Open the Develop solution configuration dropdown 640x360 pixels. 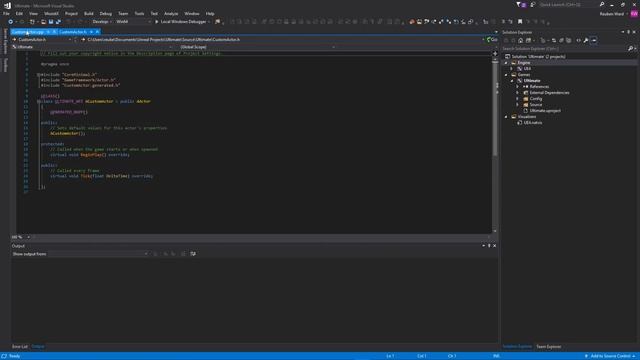(x=102, y=22)
